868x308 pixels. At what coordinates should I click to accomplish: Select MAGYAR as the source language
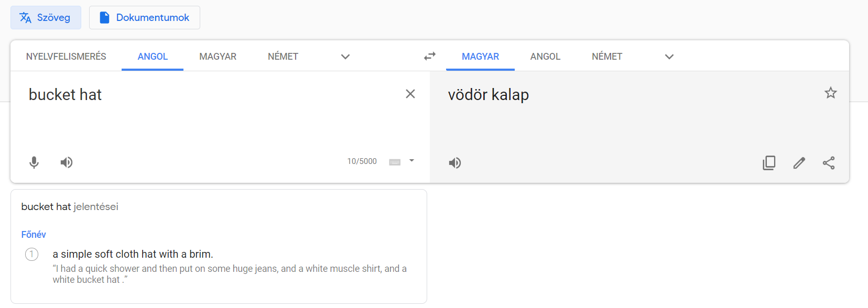(218, 57)
